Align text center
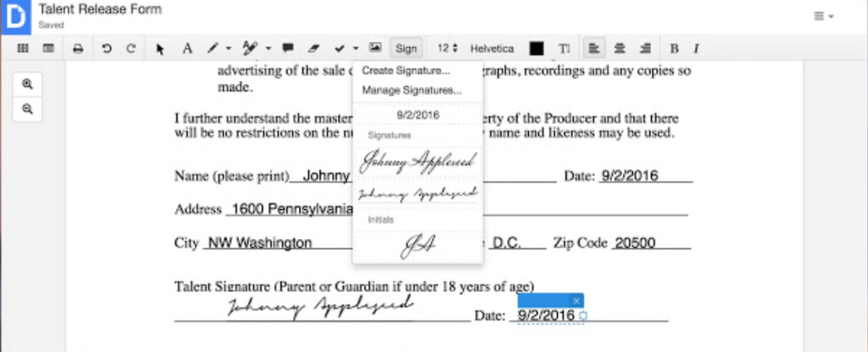868x352 pixels. tap(620, 48)
